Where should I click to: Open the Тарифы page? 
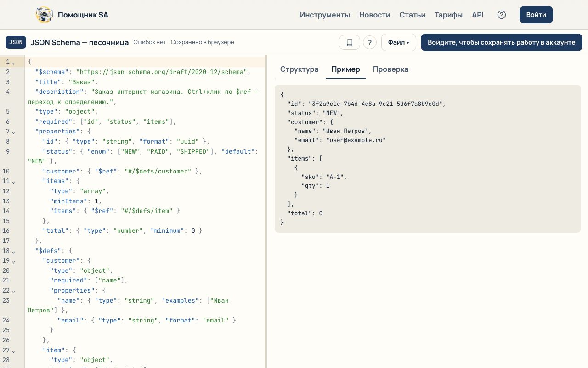click(448, 15)
